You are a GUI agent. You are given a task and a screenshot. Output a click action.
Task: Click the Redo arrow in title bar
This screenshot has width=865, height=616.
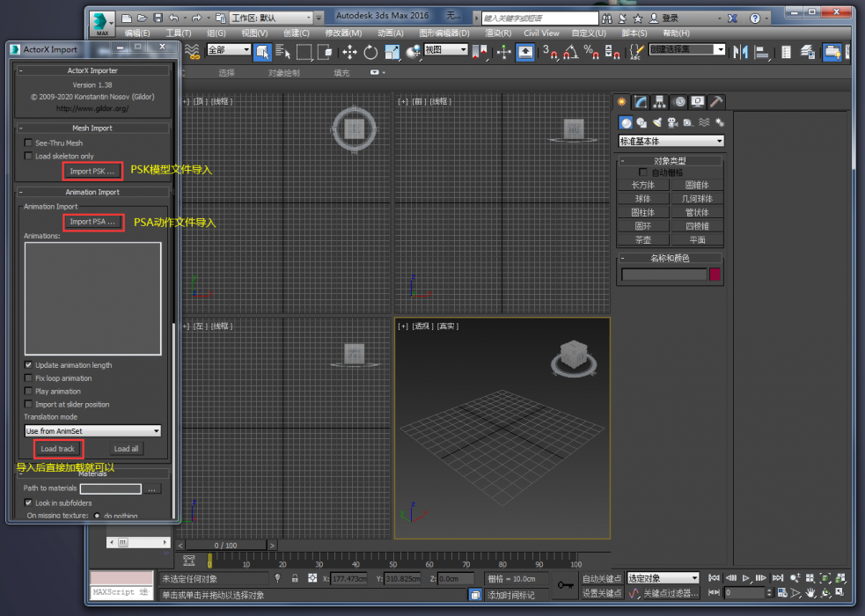196,18
